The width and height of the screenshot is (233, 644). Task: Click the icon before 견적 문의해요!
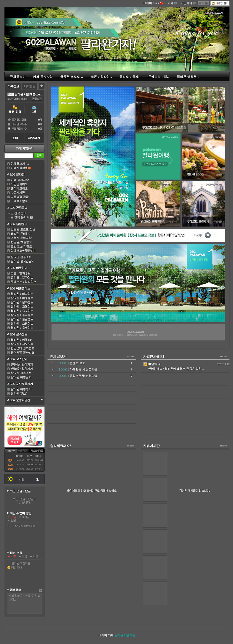(x=12, y=218)
